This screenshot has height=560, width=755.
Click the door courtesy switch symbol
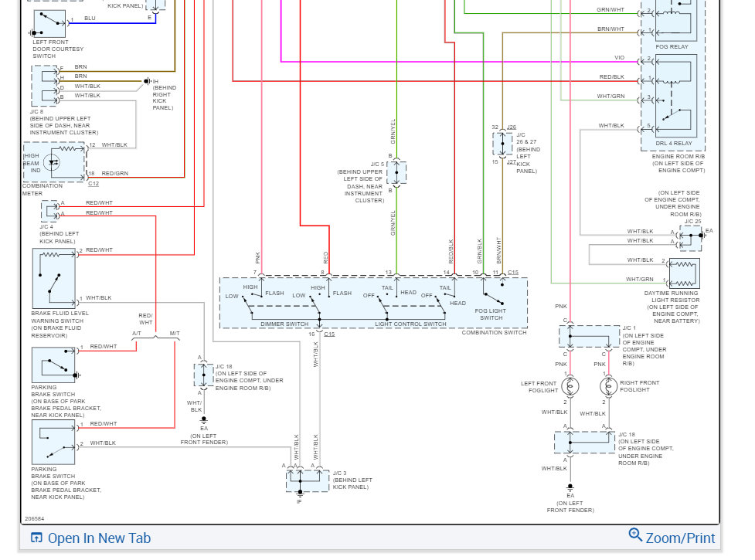pos(49,24)
